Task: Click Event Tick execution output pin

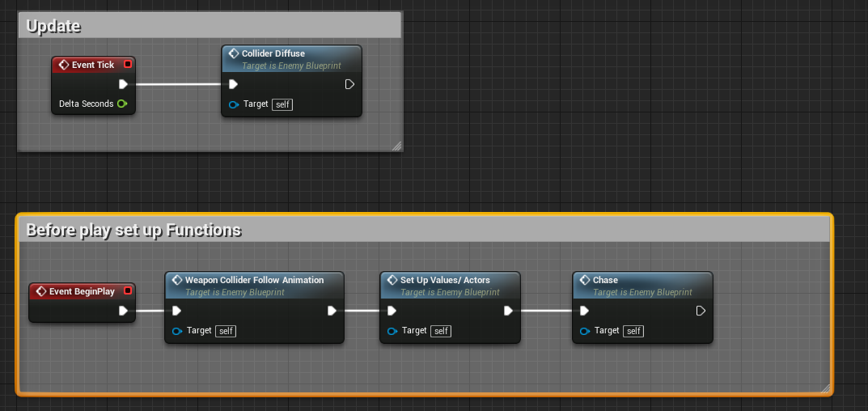Action: [x=123, y=84]
